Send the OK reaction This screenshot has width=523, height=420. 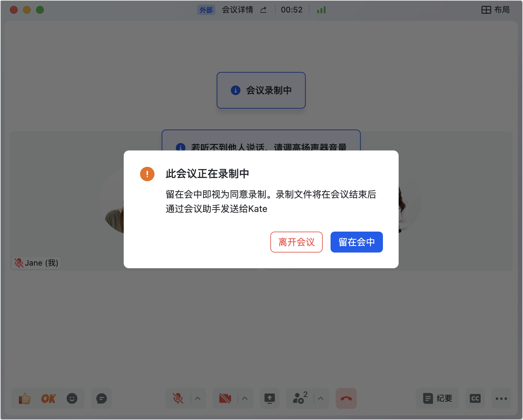tap(48, 398)
